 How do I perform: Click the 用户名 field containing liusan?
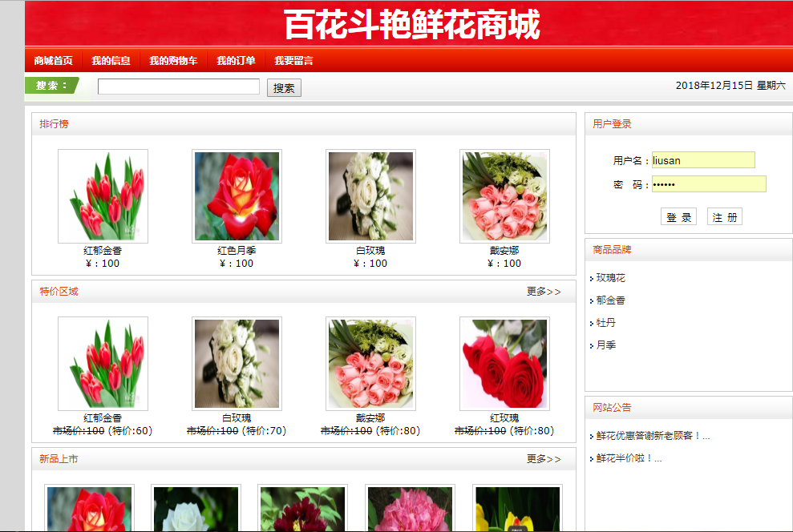[703, 160]
